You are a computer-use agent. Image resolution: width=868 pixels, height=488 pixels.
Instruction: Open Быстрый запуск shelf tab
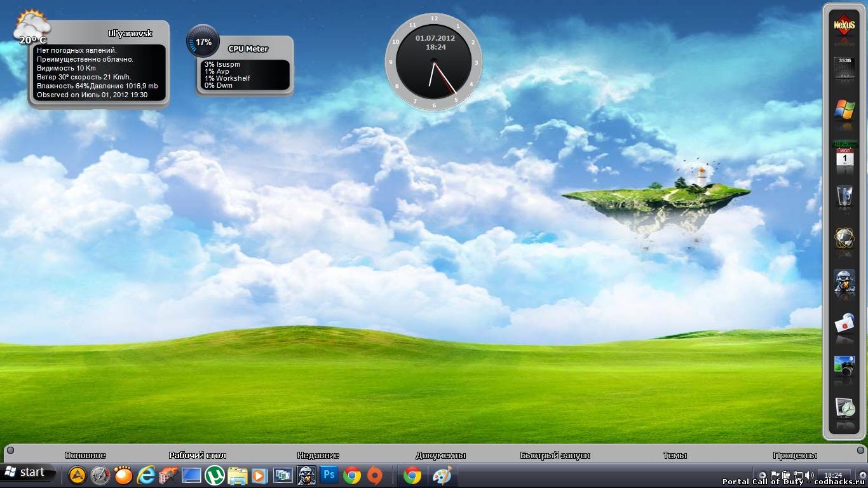(x=555, y=455)
